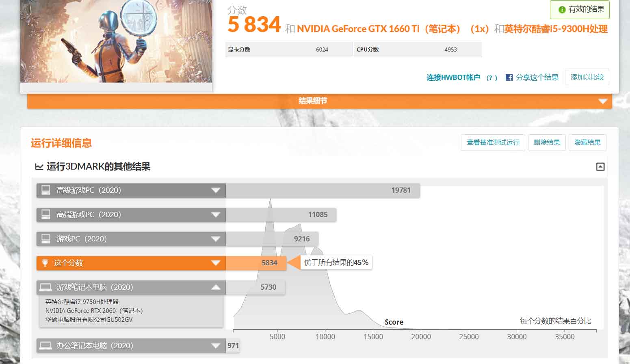Screen dimensions: 630x364
Task: Click the 971 score bar
Action: tap(233, 346)
